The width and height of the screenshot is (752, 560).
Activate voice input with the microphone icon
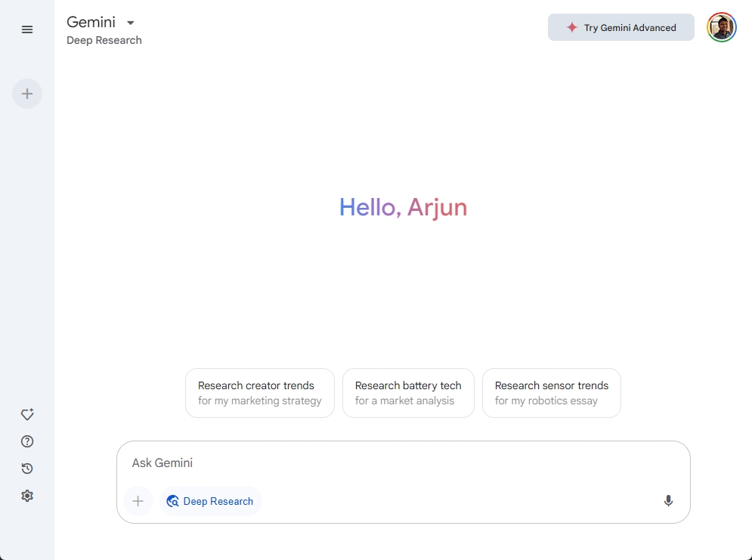(x=668, y=500)
